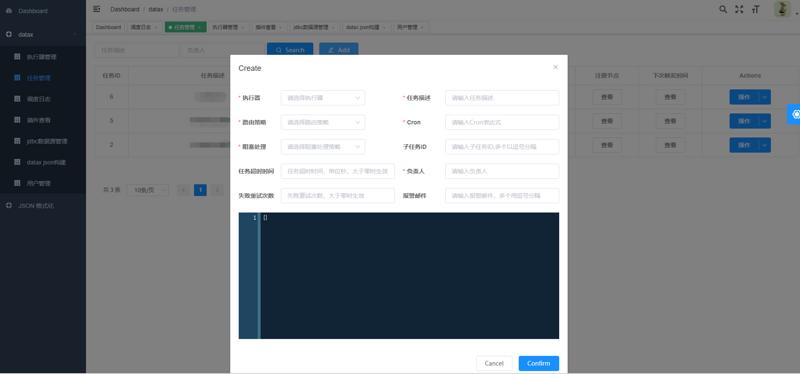Toggle fullscreen with the expand icon

(739, 9)
